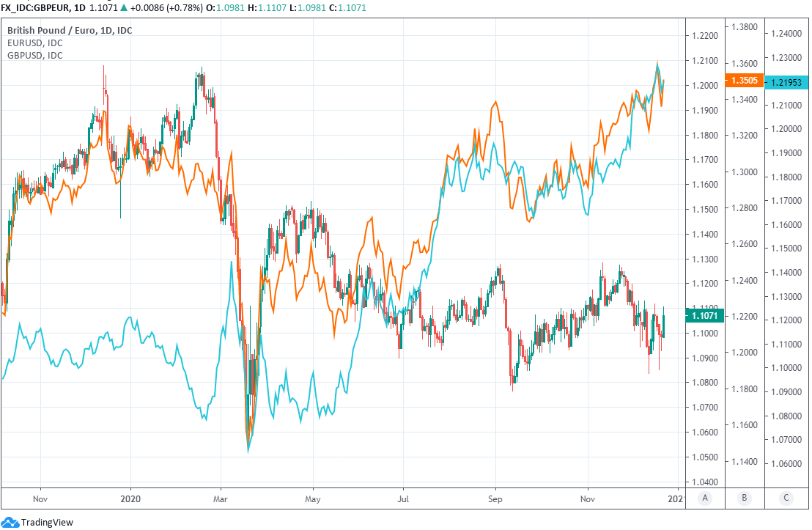Click the orange 1.3505 price label
The height and width of the screenshot is (530, 812).
coord(744,81)
